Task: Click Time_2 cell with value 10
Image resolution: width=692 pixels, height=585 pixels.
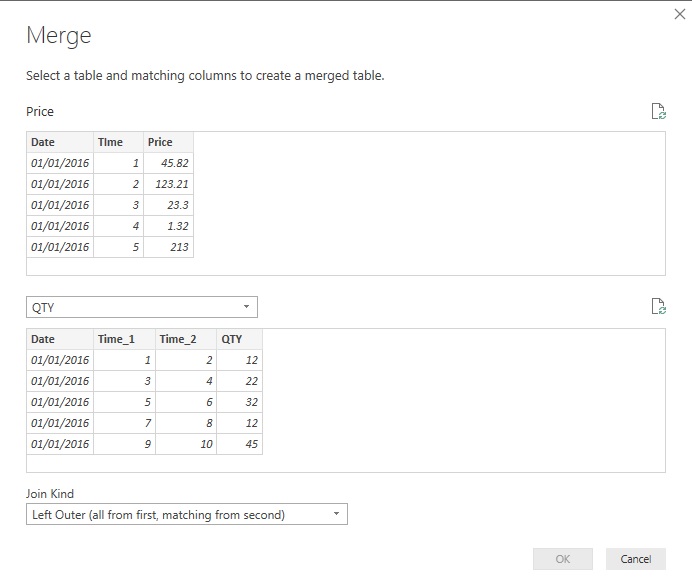Action: 186,444
